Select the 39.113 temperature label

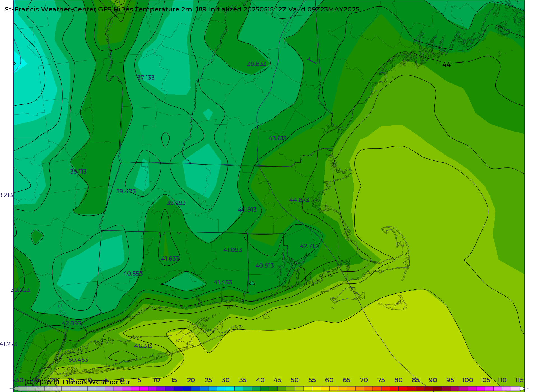78,172
